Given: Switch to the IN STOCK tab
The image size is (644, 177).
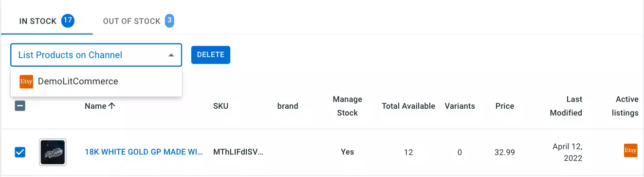Looking at the screenshot, I should pyautogui.click(x=47, y=21).
